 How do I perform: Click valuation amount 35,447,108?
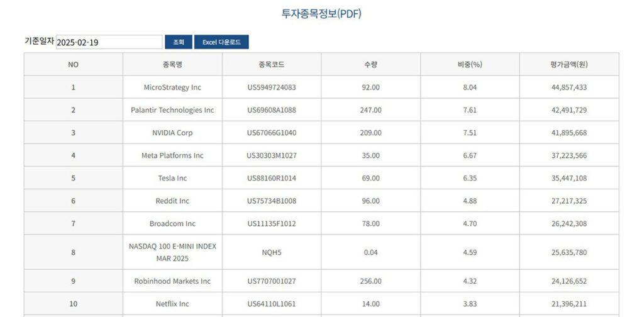tap(569, 178)
